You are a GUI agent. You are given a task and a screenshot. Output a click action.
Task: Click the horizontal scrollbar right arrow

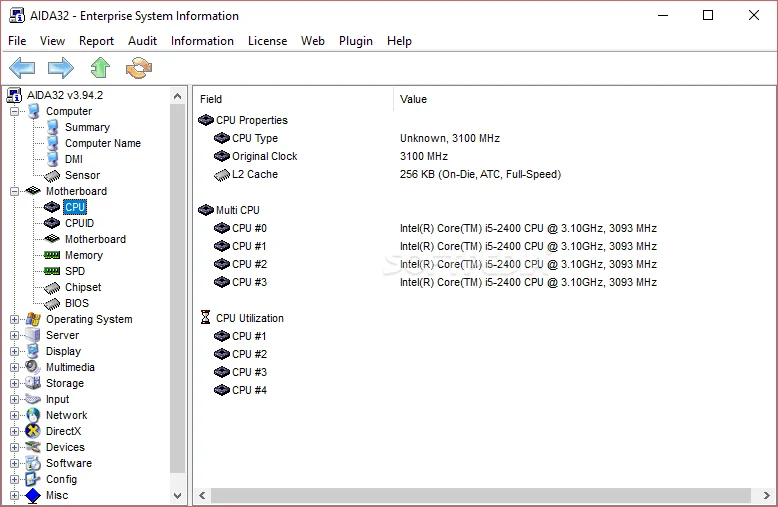(767, 495)
